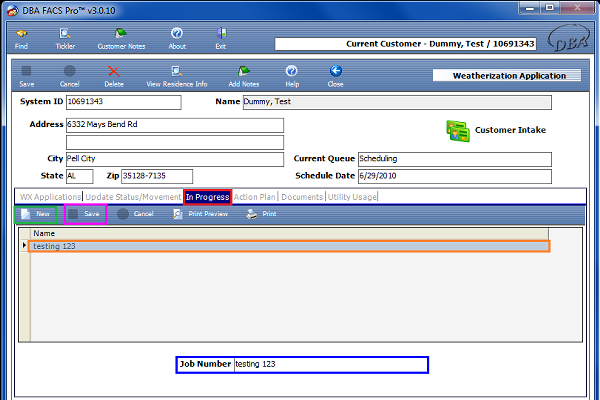Maximize the DBA FACS Pro window
600x400 pixels.
549,8
